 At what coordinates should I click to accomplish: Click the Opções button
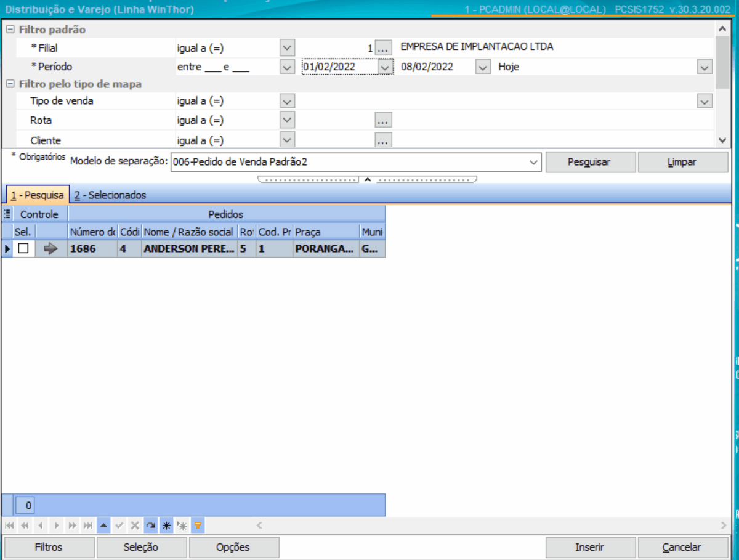point(233,547)
